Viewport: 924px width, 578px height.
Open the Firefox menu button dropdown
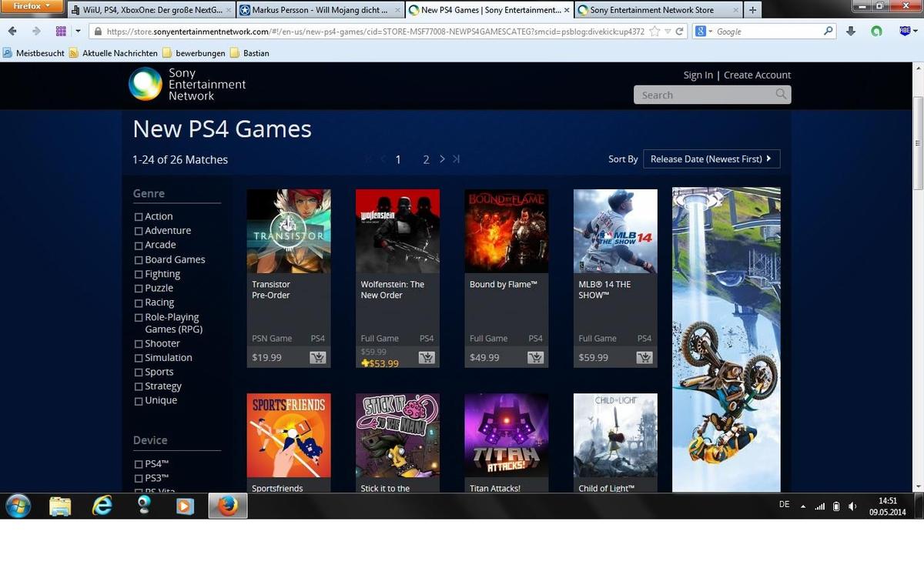coord(32,6)
